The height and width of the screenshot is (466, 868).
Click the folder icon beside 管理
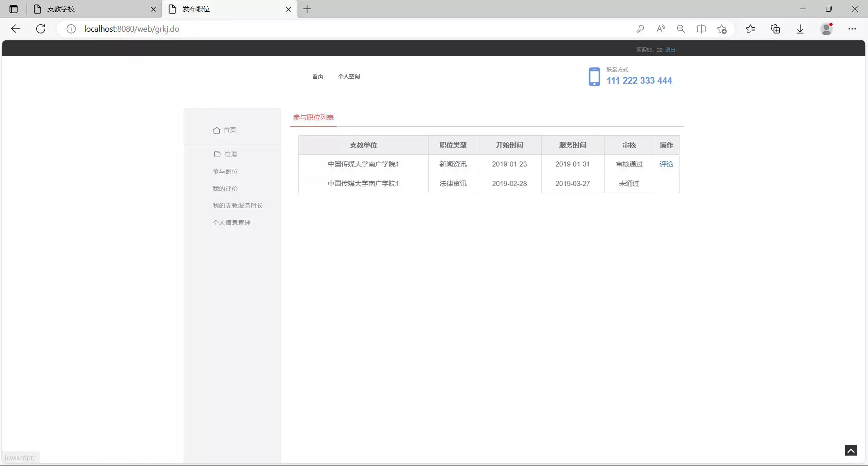(x=217, y=154)
